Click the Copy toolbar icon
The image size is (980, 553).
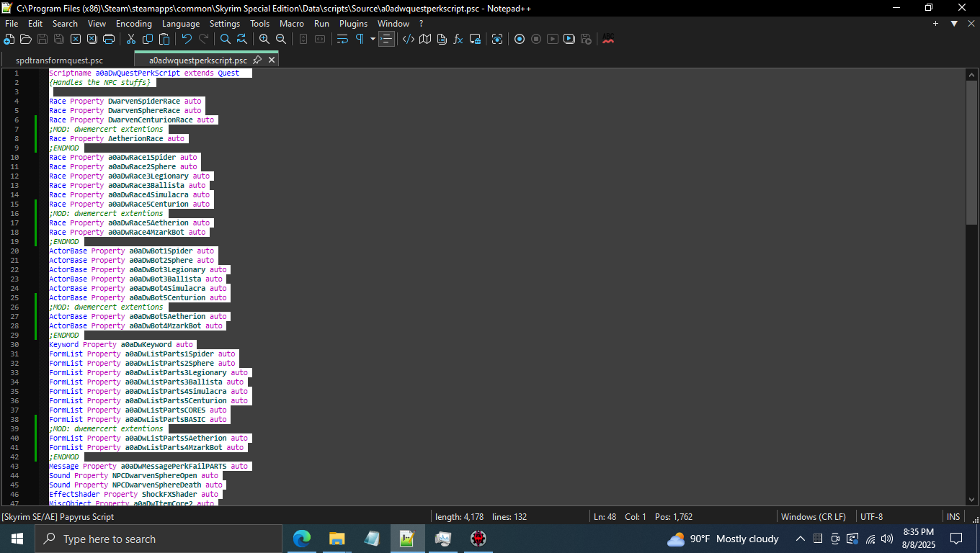[148, 39]
